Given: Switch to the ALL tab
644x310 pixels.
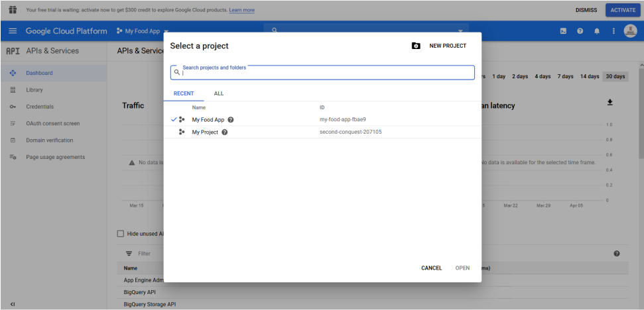Looking at the screenshot, I should click(x=218, y=93).
